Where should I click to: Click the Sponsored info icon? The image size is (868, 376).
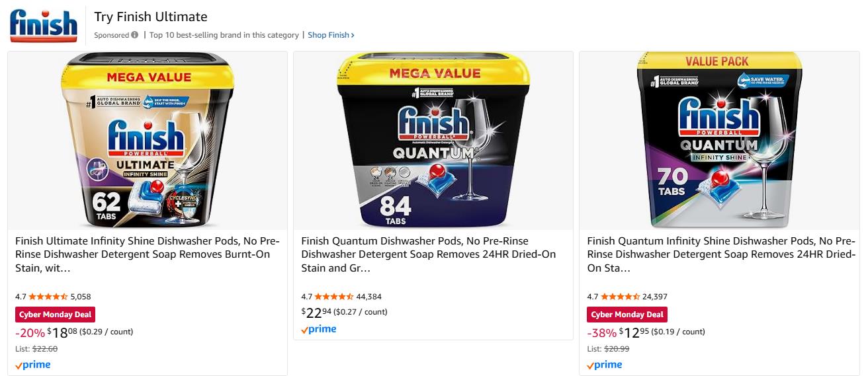(135, 35)
